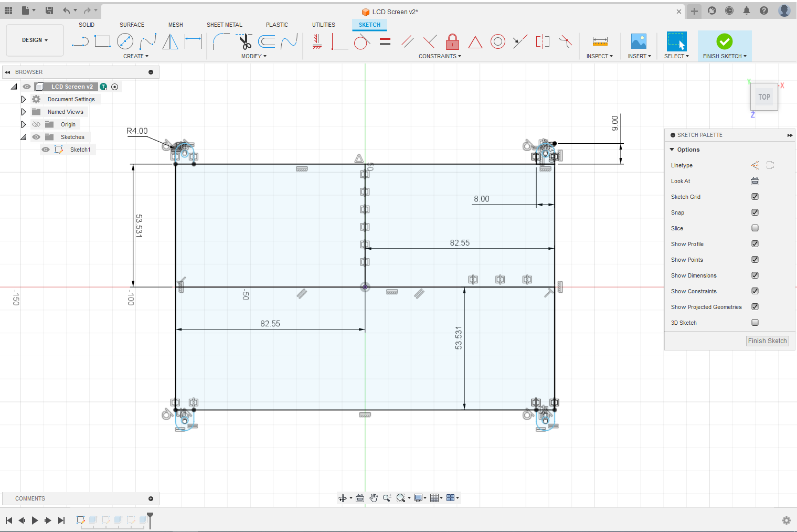Screen dimensions: 797x532
Task: Choose the Fillet tool in Modify
Action: (x=221, y=41)
